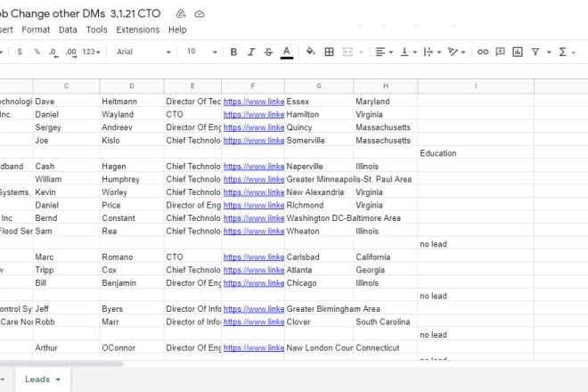Open LinkedIn link in Dave Heitmann row
This screenshot has width=588, height=392.
point(254,102)
